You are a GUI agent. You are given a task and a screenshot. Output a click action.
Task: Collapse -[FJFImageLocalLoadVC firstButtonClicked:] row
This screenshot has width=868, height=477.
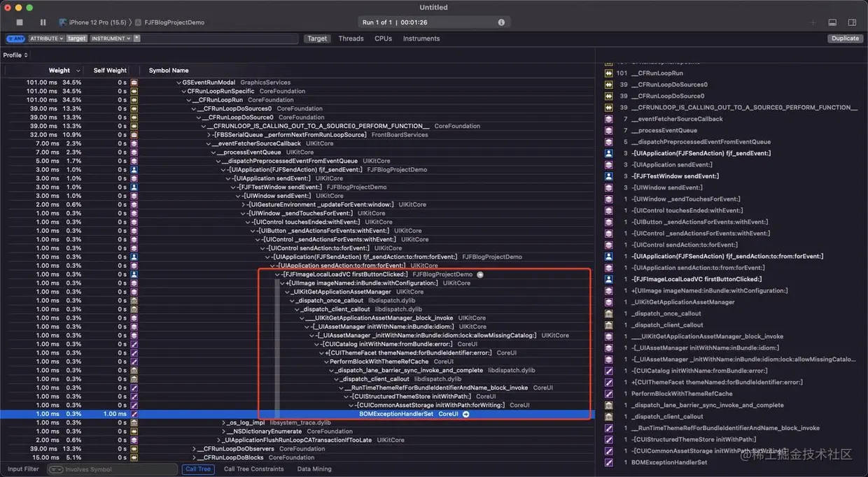pos(278,274)
